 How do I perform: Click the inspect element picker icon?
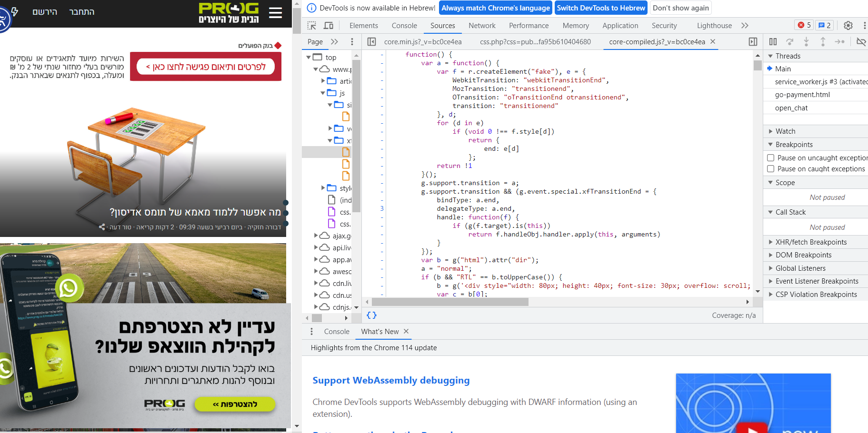pyautogui.click(x=312, y=26)
